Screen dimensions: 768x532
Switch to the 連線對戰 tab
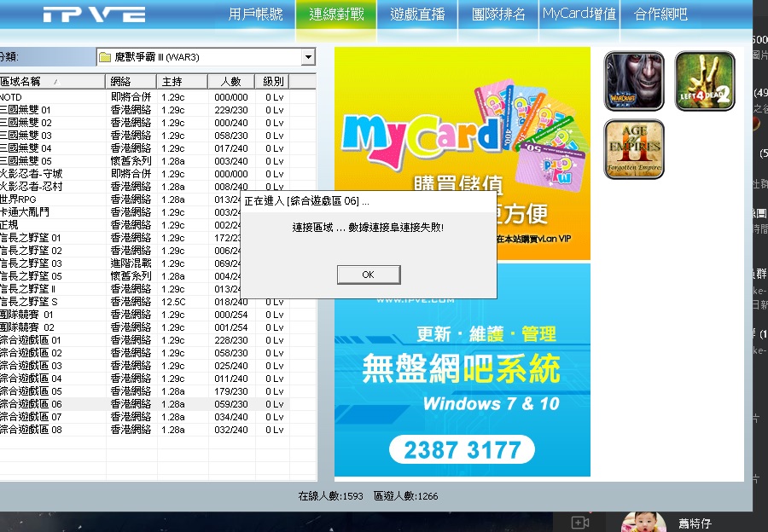click(x=336, y=14)
